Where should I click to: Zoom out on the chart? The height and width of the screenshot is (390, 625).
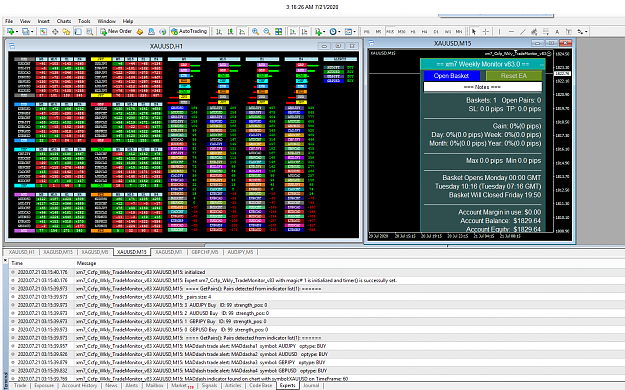pos(267,32)
